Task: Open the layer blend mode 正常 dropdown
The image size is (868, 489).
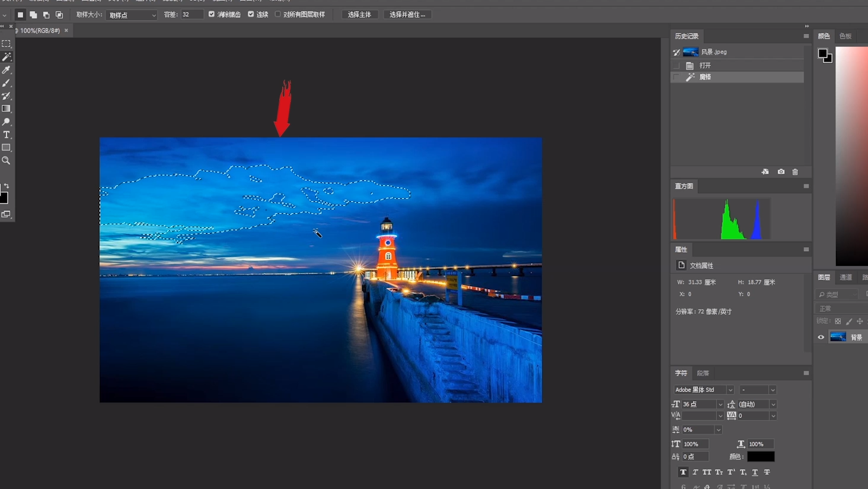Action: [842, 309]
